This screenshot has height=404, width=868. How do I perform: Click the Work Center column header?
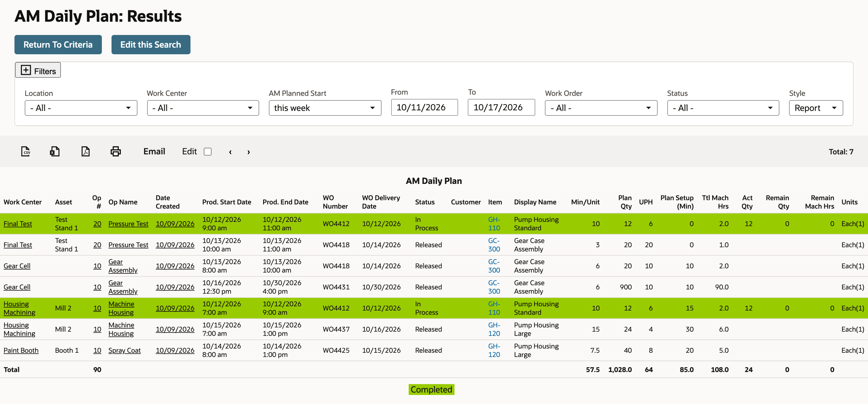[23, 202]
